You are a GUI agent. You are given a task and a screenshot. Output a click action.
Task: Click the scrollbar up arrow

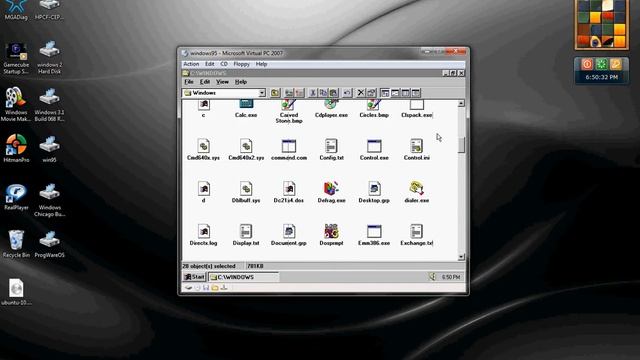461,104
